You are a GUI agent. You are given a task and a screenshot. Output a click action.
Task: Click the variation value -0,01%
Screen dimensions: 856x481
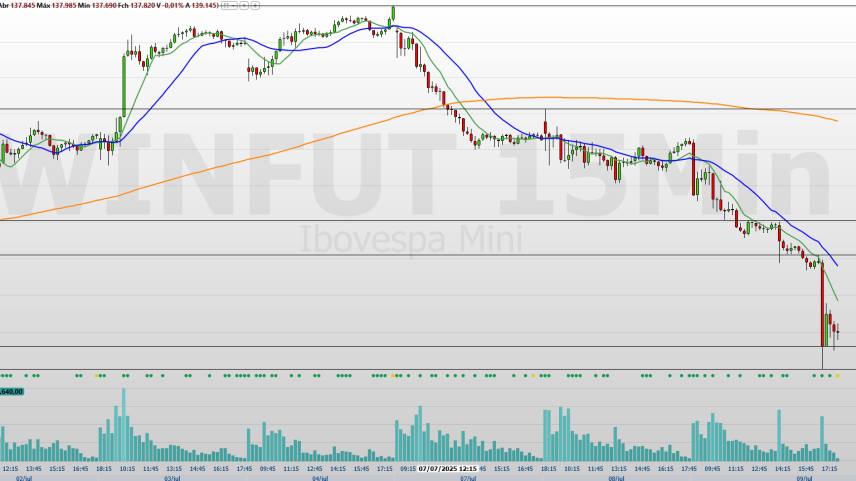click(x=174, y=5)
